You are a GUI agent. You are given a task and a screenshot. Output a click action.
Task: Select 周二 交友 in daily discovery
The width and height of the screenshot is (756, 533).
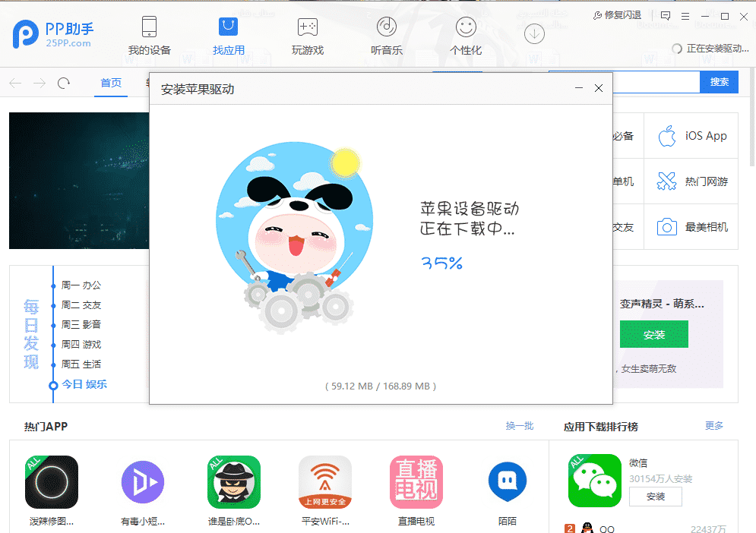[x=81, y=305]
